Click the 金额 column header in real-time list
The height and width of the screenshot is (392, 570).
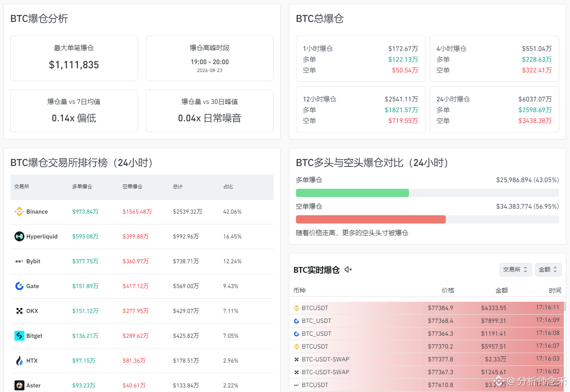(x=502, y=291)
